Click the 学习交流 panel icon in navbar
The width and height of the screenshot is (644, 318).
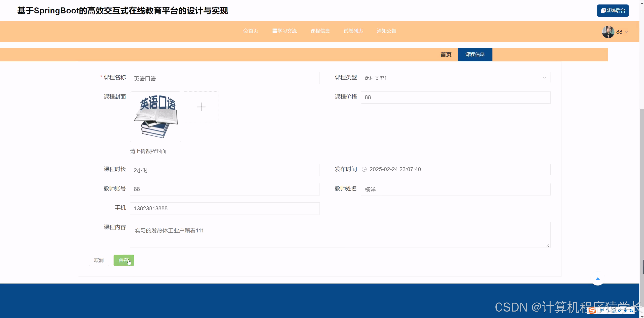274,31
